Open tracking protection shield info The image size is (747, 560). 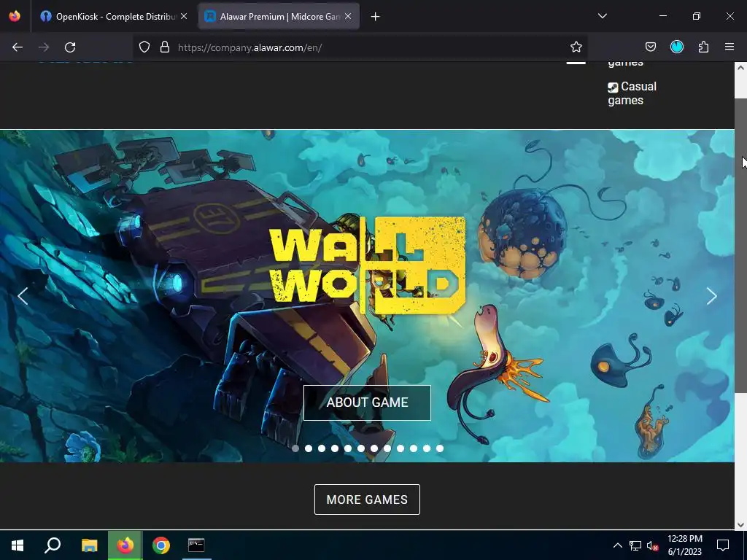[x=144, y=47]
